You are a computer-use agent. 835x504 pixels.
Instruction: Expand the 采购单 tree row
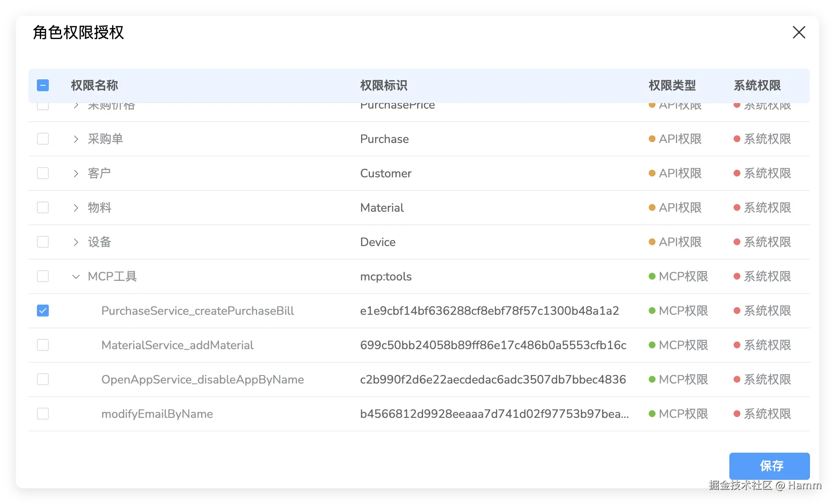click(76, 139)
